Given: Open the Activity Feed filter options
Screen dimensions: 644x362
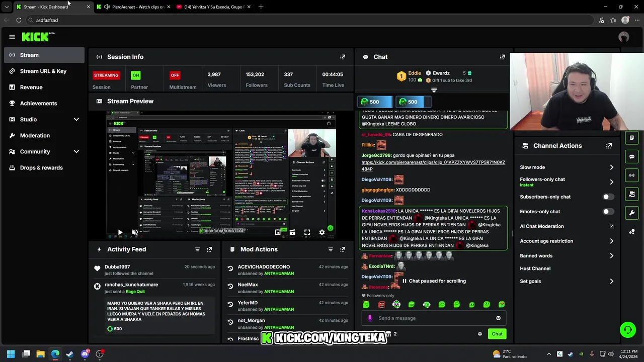Looking at the screenshot, I should click(x=197, y=249).
